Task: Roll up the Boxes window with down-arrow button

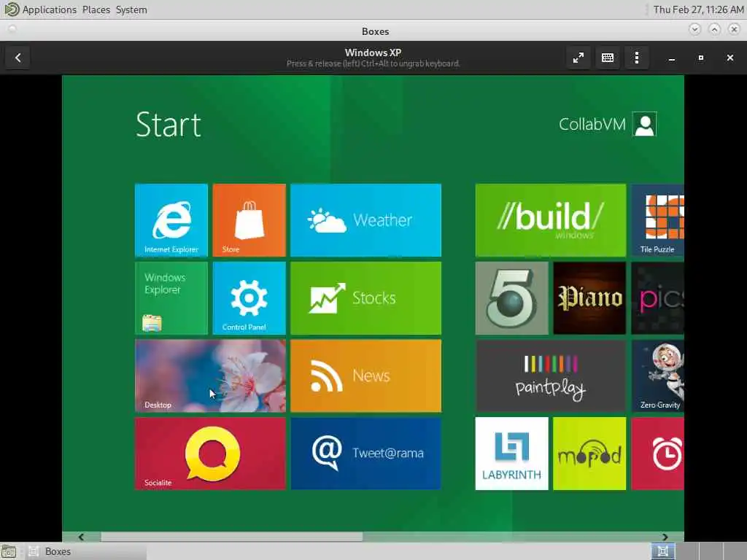Action: (x=694, y=29)
